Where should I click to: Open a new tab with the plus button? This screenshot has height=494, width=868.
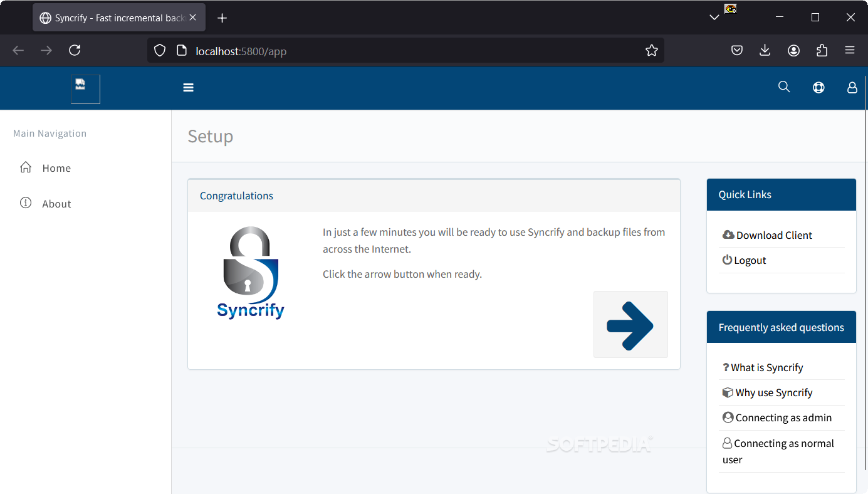tap(222, 18)
